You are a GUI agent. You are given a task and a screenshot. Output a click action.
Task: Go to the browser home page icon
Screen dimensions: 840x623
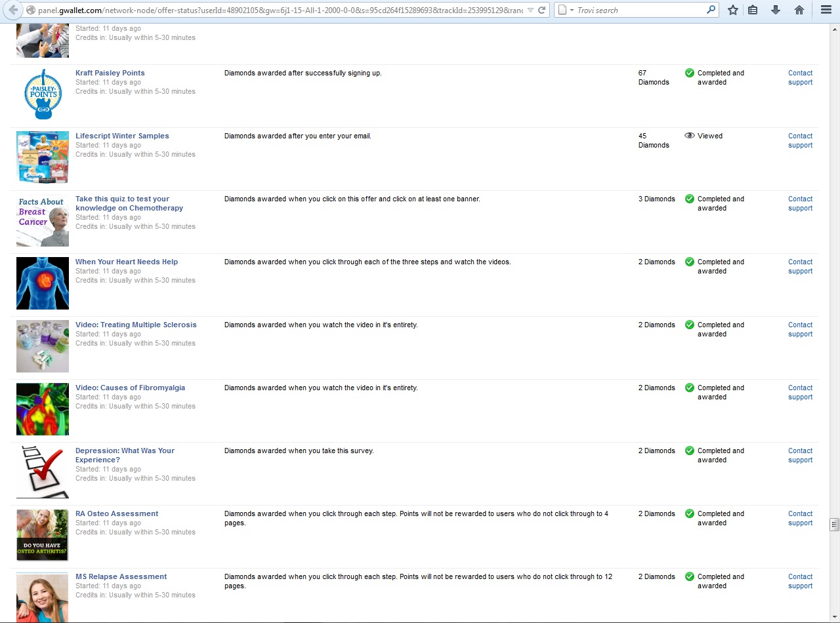click(799, 10)
